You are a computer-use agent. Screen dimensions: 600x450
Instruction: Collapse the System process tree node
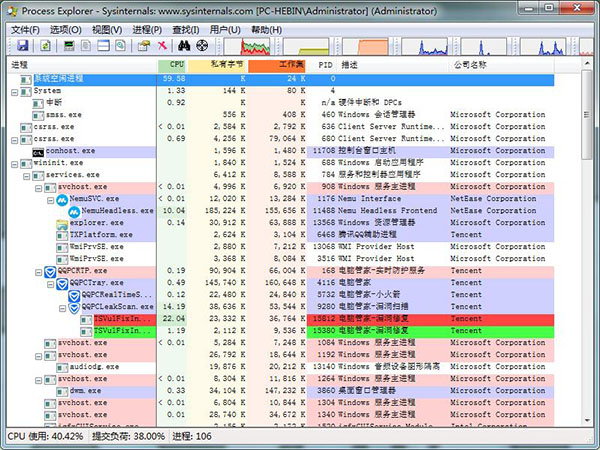click(15, 90)
